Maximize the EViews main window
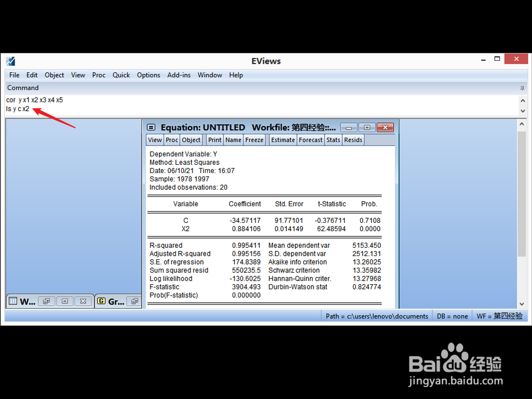The image size is (532, 399). click(x=497, y=59)
